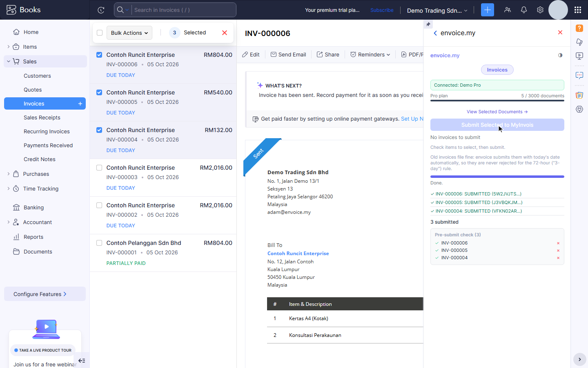Expand the Purchases menu section
The height and width of the screenshot is (368, 588).
9,174
